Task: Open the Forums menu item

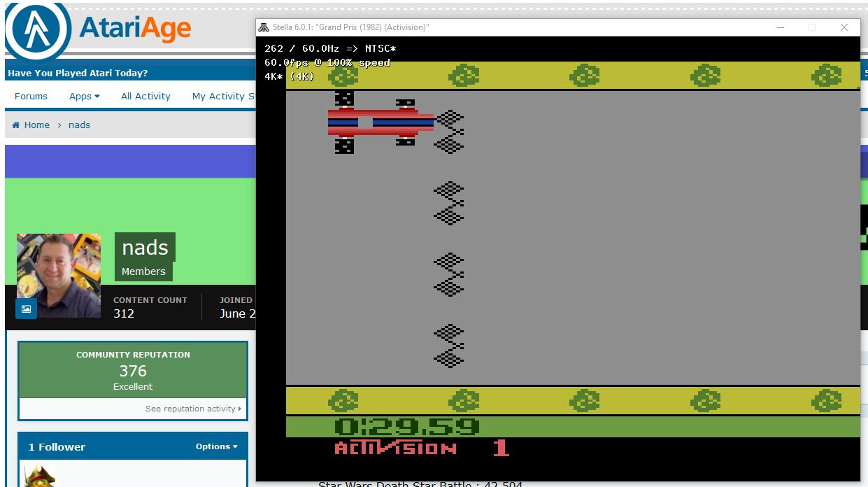Action: 31,97
